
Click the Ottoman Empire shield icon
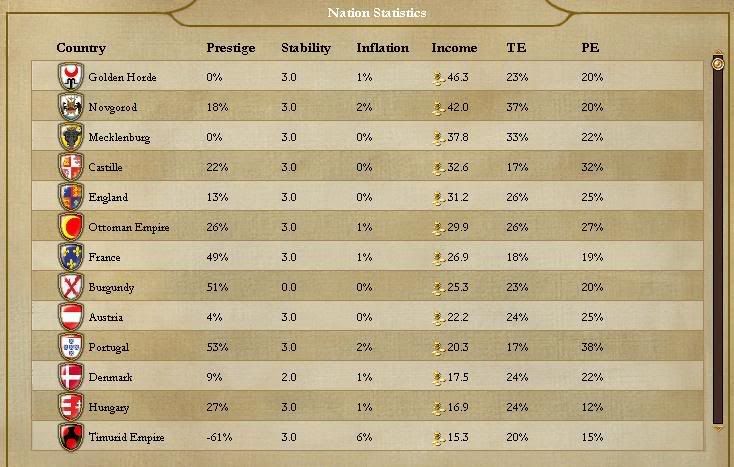coord(71,227)
